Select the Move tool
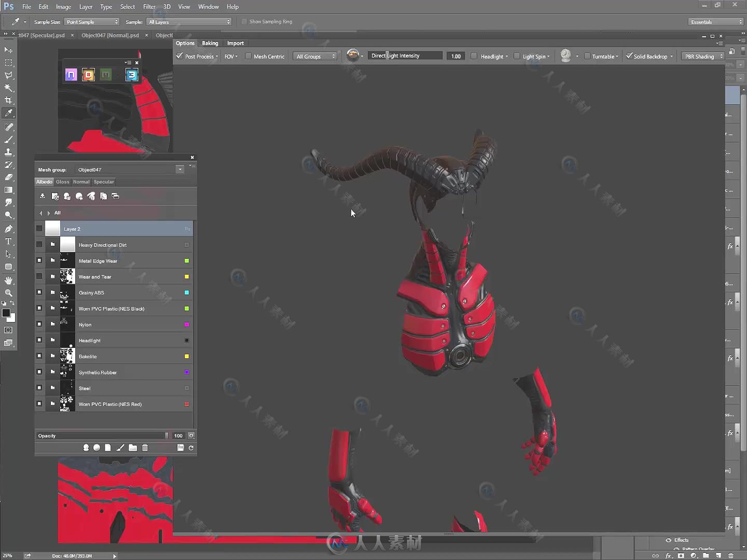The image size is (747, 560). [8, 50]
